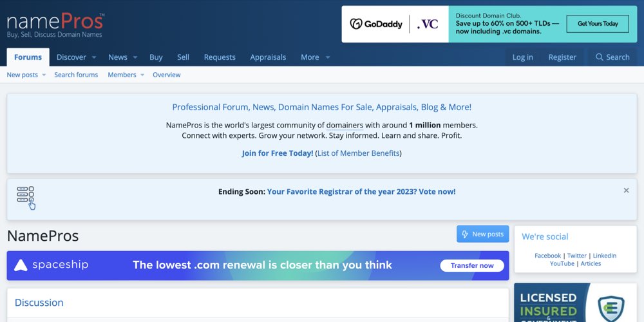
Task: Dismiss the Ending Soon notice
Action: (626, 191)
